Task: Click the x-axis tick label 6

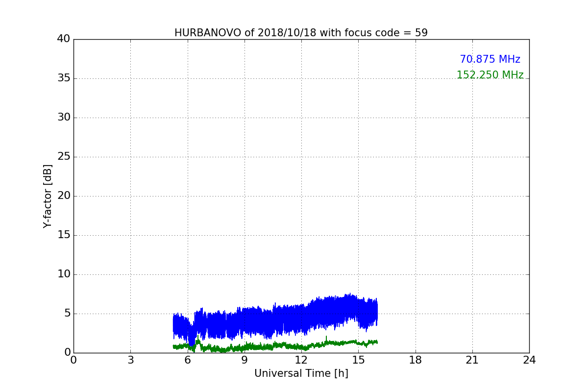Action: click(187, 360)
